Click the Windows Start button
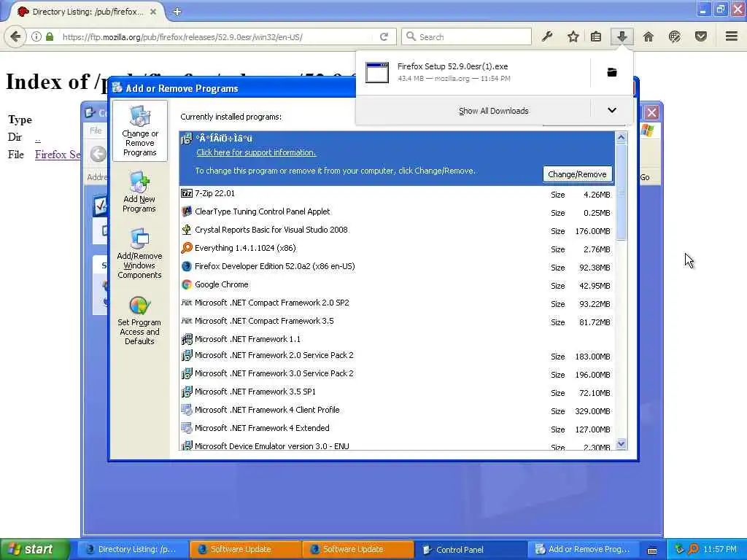 (34, 549)
